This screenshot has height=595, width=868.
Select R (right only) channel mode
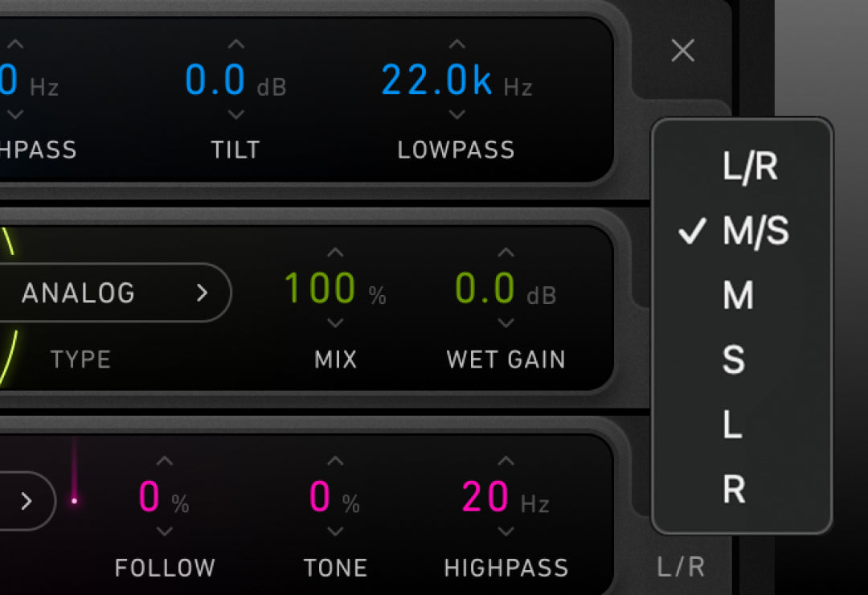(x=733, y=489)
